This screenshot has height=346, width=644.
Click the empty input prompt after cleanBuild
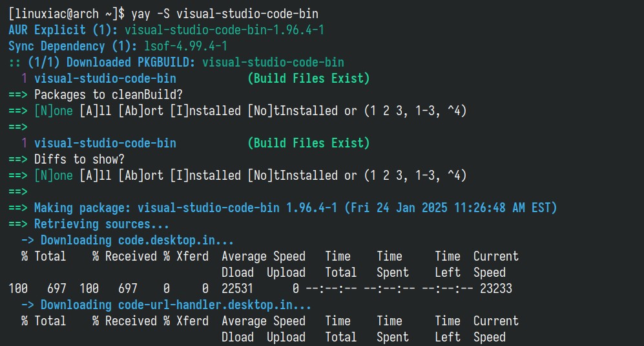click(x=18, y=127)
